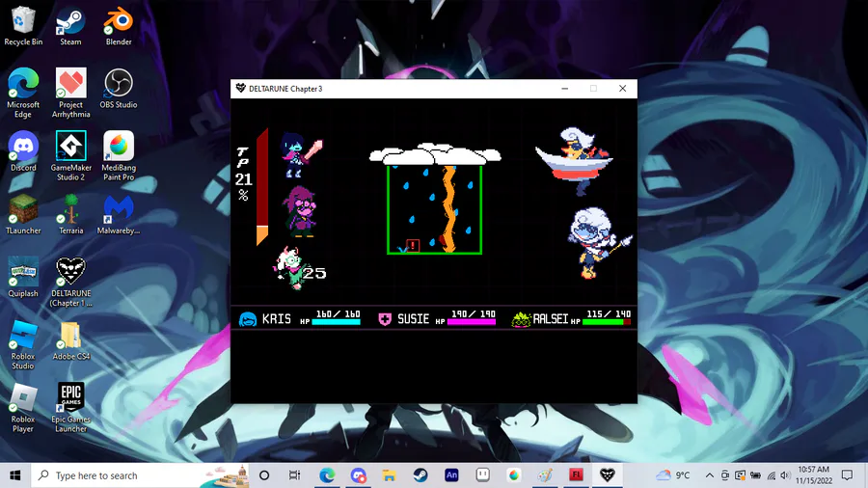Click the rain cloud above the arena

pos(435,153)
